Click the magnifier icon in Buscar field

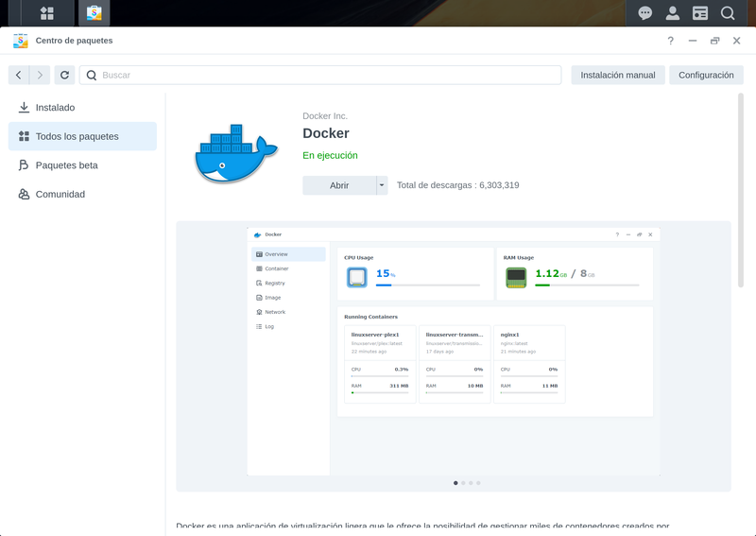[91, 75]
